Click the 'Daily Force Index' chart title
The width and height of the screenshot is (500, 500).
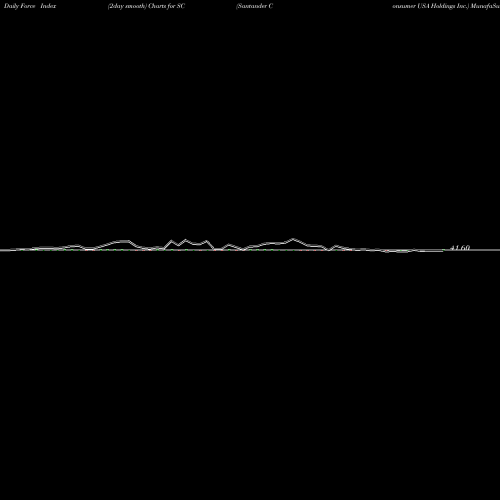pos(30,6)
